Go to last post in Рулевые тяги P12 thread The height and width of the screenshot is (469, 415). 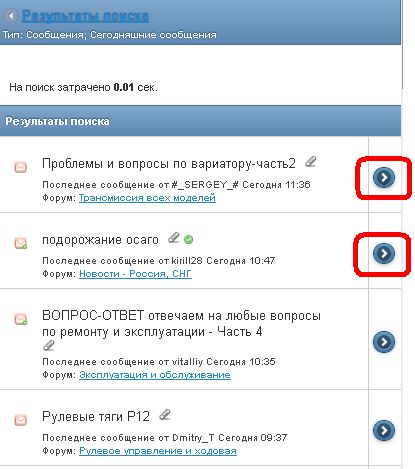[384, 431]
